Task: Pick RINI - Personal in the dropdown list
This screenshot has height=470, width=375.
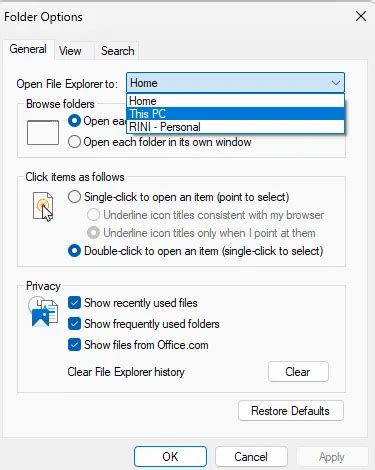Action: pyautogui.click(x=235, y=127)
